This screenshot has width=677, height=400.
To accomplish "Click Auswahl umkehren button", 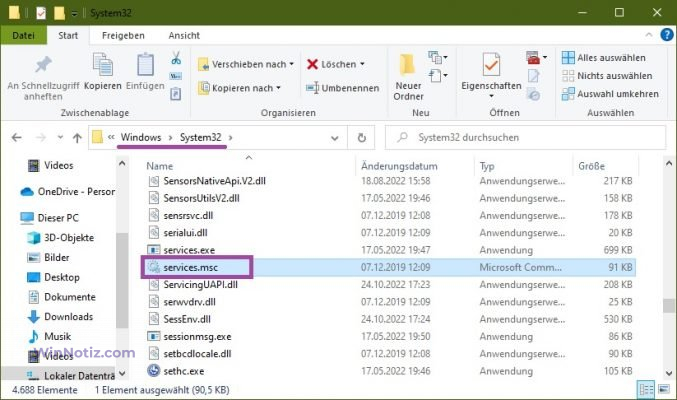I will point(609,94).
